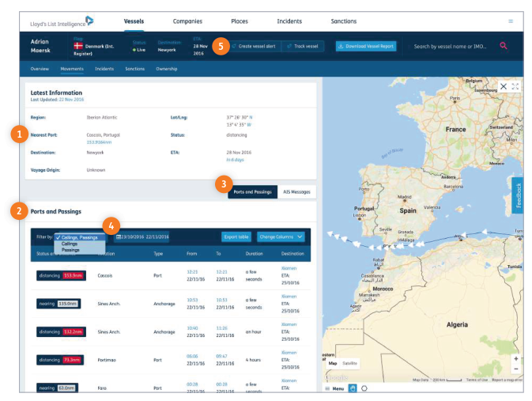532x401 pixels.
Task: Select the hand pan tool below map
Action: click(353, 388)
